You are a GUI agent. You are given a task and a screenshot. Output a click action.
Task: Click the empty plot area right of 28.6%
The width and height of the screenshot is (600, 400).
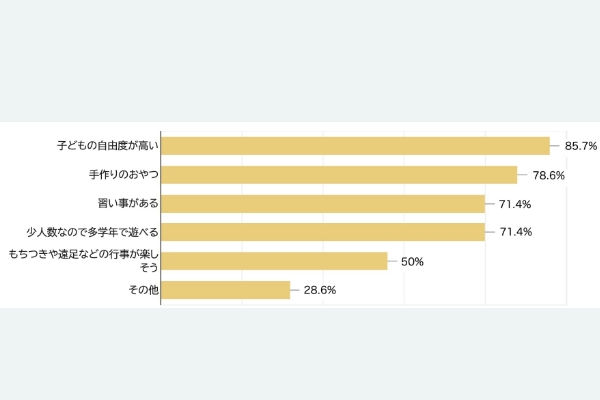(452, 290)
